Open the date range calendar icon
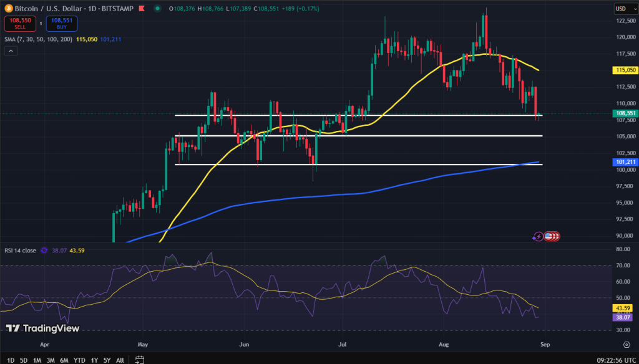Image resolution: width=639 pixels, height=364 pixels. click(140, 360)
